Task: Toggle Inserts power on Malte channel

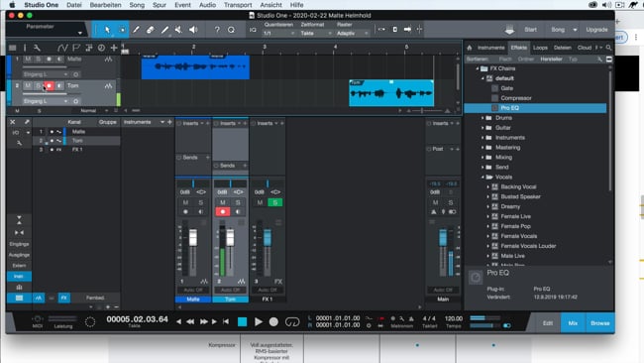Action: pos(179,123)
